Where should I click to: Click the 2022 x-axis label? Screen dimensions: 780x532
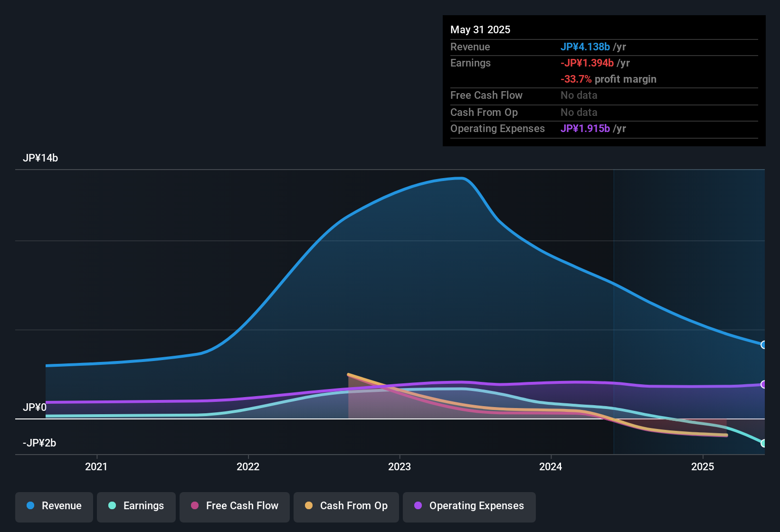(x=248, y=466)
